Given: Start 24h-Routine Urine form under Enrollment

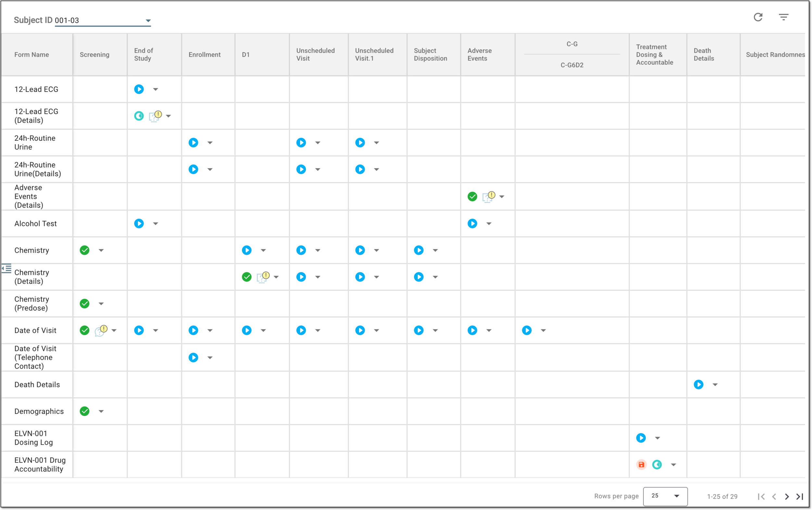Looking at the screenshot, I should [194, 143].
